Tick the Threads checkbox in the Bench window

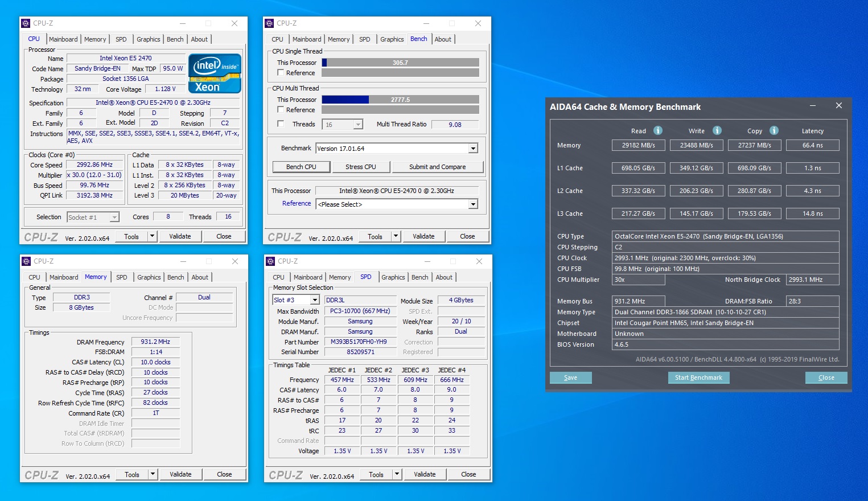point(281,124)
